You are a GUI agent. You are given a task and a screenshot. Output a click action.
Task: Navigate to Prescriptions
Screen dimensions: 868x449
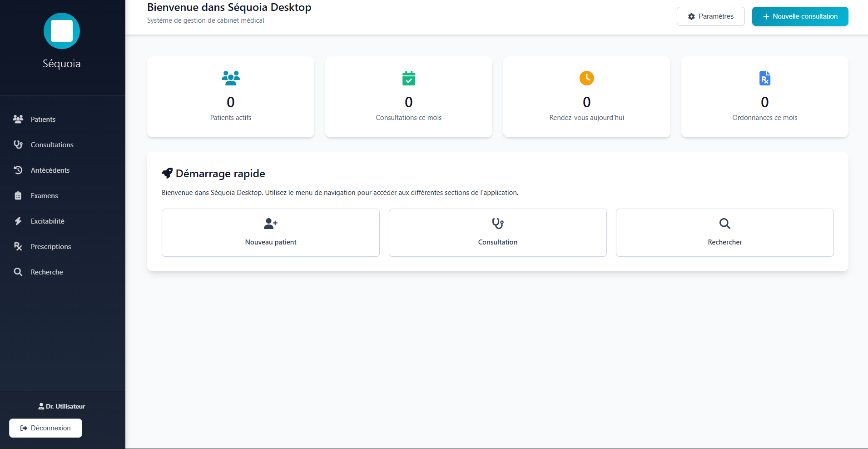[51, 246]
